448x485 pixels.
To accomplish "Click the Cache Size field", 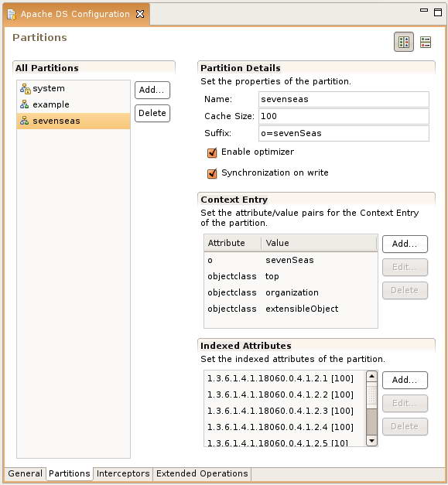I will coord(344,116).
